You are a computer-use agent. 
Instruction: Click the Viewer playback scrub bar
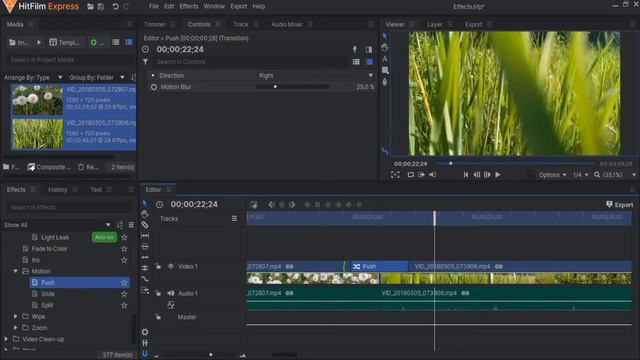point(514,163)
